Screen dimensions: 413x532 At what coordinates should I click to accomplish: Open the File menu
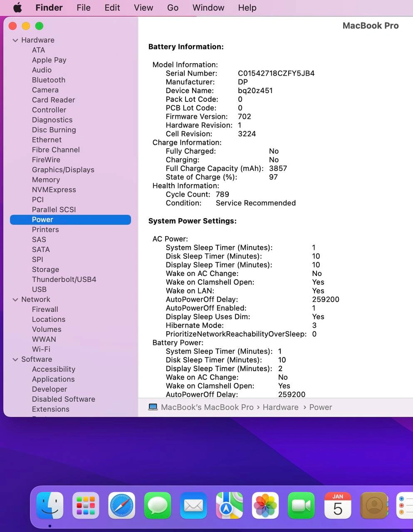[83, 7]
